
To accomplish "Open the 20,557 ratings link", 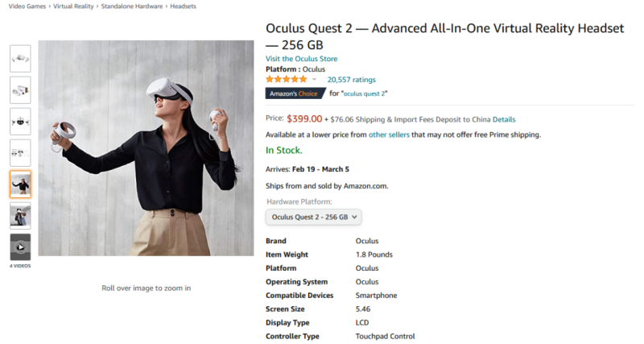I will click(351, 80).
